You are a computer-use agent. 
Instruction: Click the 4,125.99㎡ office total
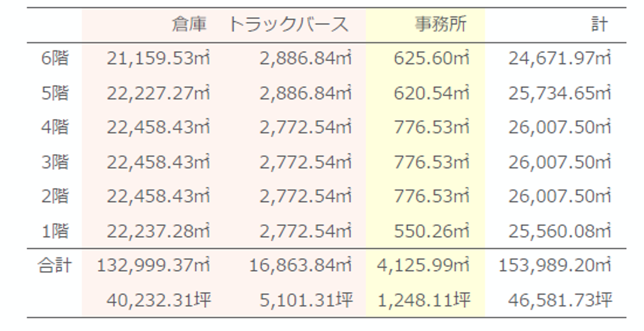(423, 266)
